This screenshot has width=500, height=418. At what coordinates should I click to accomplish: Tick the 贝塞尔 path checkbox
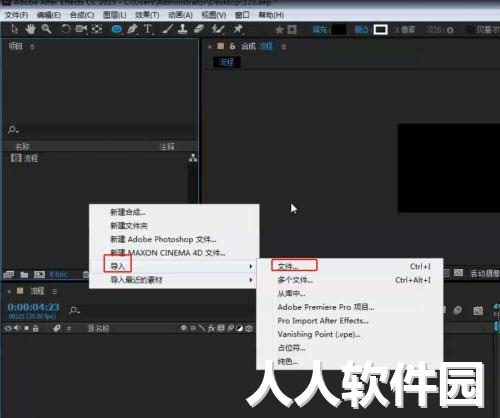(x=470, y=30)
